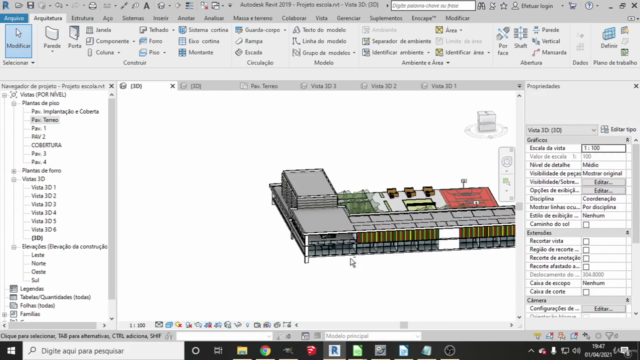
Task: Click the Vertical opening tool
Action: click(546, 41)
